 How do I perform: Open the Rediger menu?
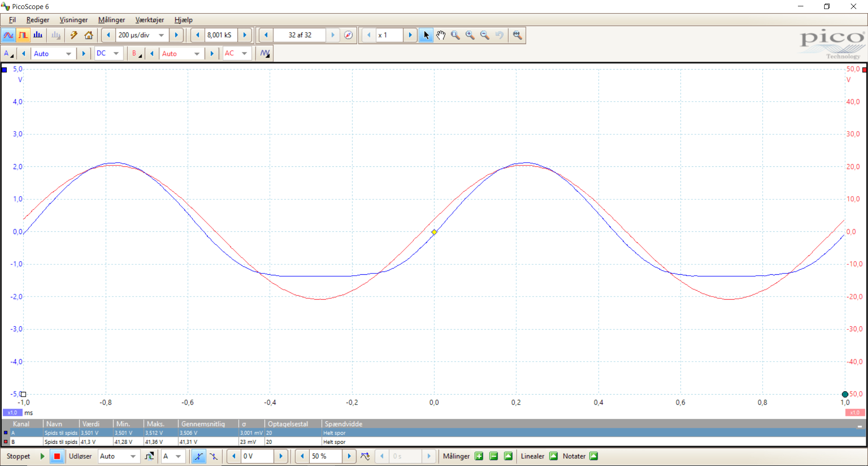(x=38, y=20)
